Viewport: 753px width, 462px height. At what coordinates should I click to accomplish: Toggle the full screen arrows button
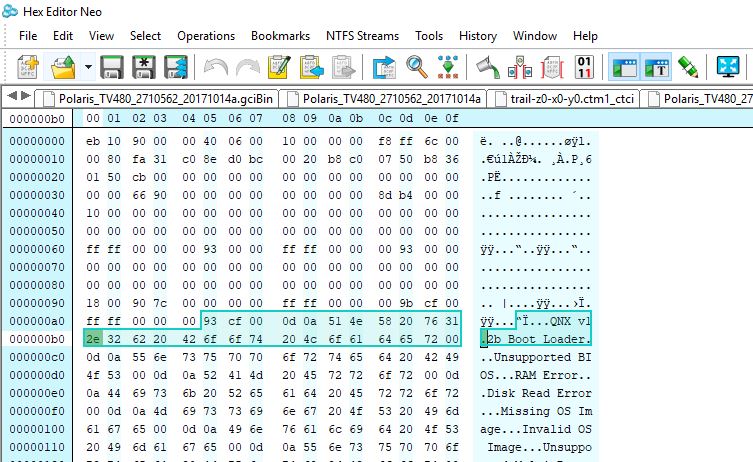pyautogui.click(x=728, y=68)
